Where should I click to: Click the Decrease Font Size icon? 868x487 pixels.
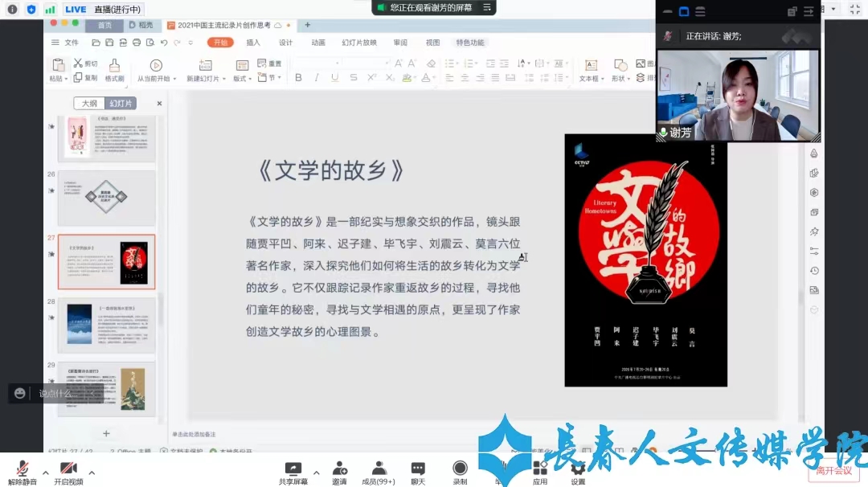tap(412, 63)
